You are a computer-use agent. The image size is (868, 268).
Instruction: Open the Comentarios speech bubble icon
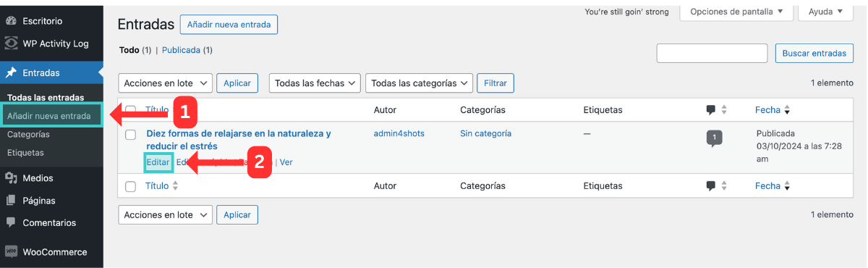point(12,222)
